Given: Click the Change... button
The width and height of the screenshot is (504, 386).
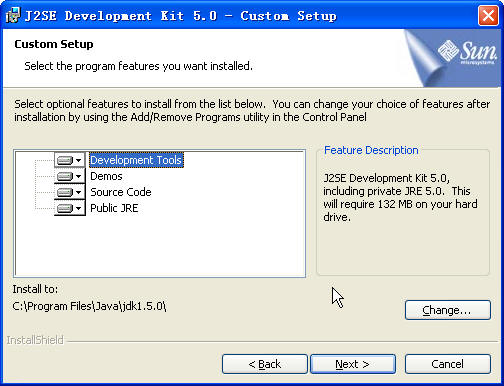Looking at the screenshot, I should click(x=448, y=310).
